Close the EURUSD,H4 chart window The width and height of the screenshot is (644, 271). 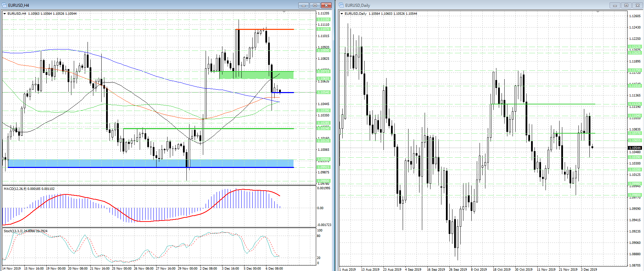[x=326, y=5]
